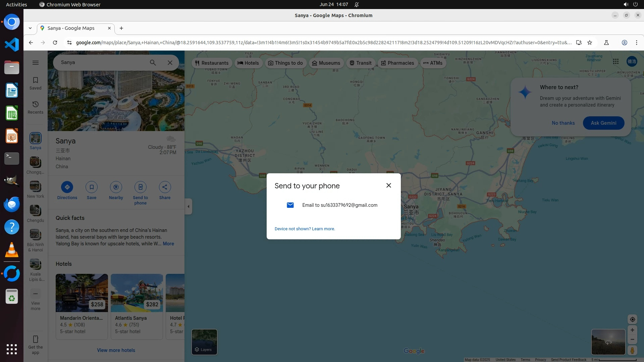The height and width of the screenshot is (362, 644).
Task: Click the Ask Gemini button
Action: (x=603, y=123)
